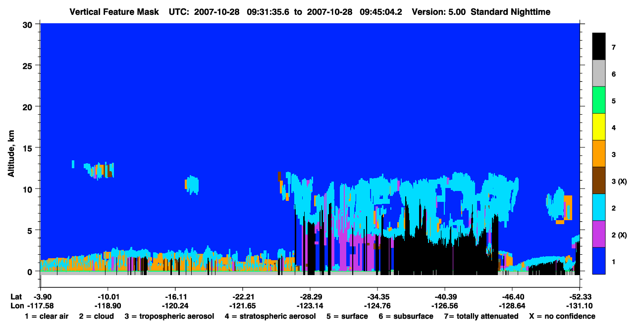Click the title text 'Vertical Feature Mask'
This screenshot has height=330, width=644.
(x=115, y=12)
